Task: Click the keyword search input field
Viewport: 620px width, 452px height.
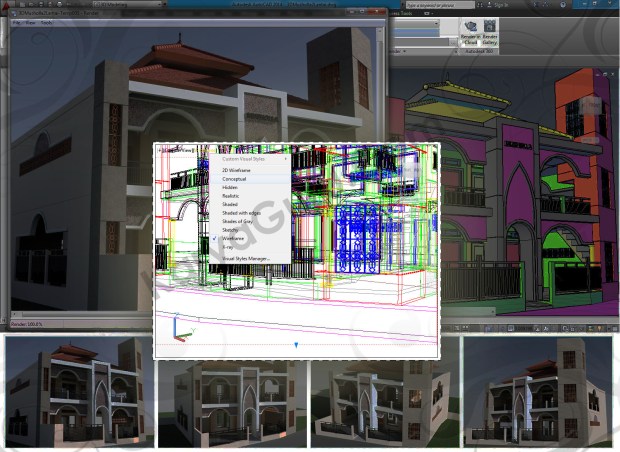Action: pyautogui.click(x=440, y=5)
